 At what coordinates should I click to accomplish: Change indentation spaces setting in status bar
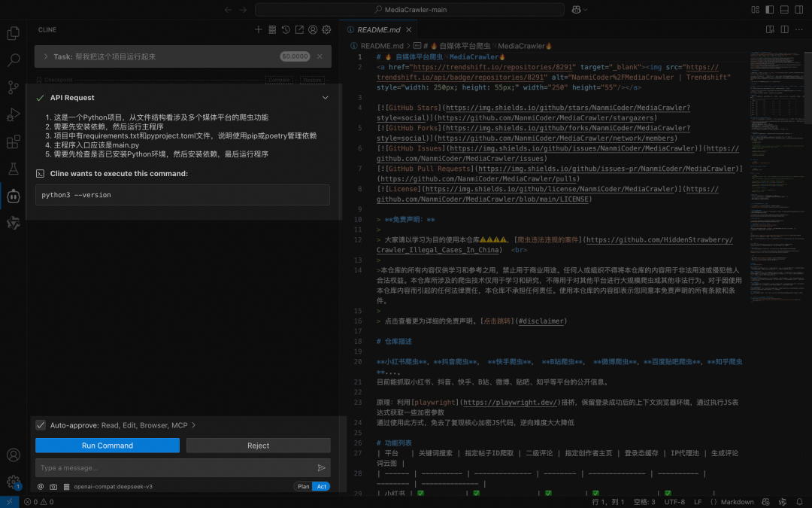tap(644, 502)
